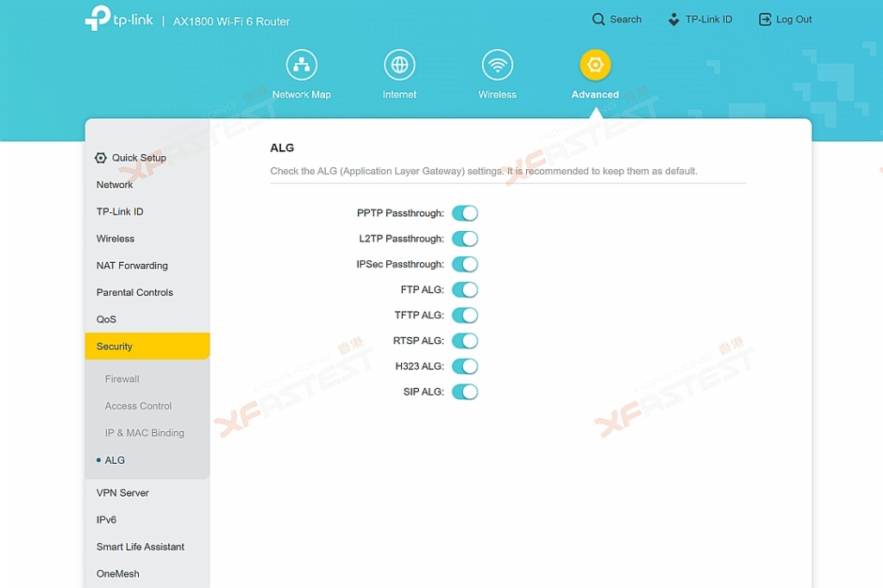Expand the Wireless sidebar section
This screenshot has height=588, width=883.
pos(147,239)
